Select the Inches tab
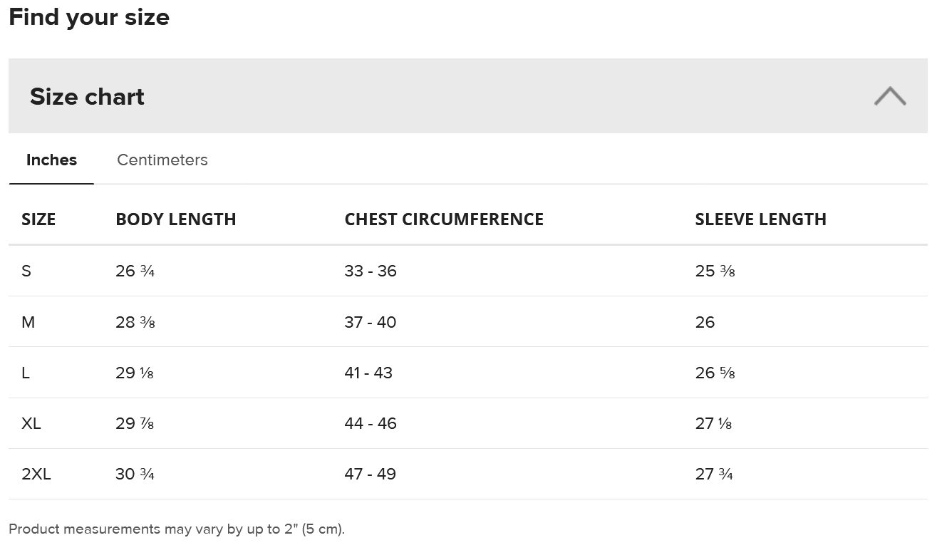This screenshot has height=560, width=937. click(51, 160)
